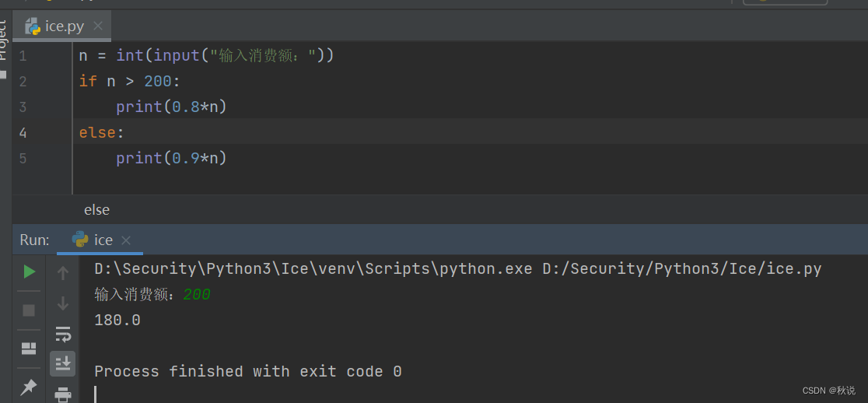The image size is (868, 403).
Task: Click the print(0.8*n) code line
Action: tap(172, 107)
